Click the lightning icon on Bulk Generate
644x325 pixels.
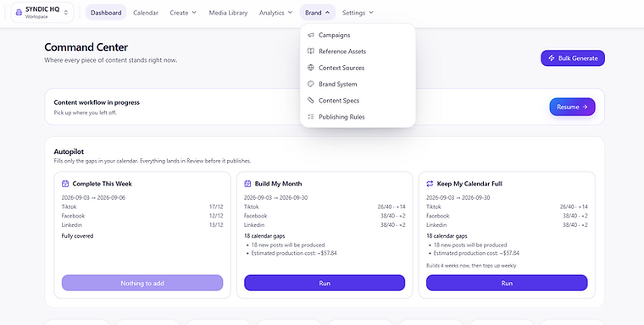[x=552, y=58]
